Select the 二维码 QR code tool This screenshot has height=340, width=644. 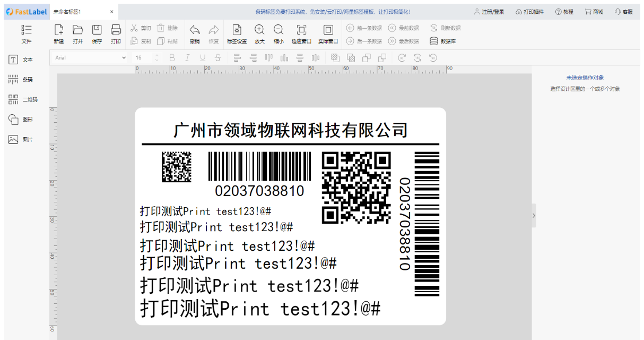pyautogui.click(x=23, y=99)
